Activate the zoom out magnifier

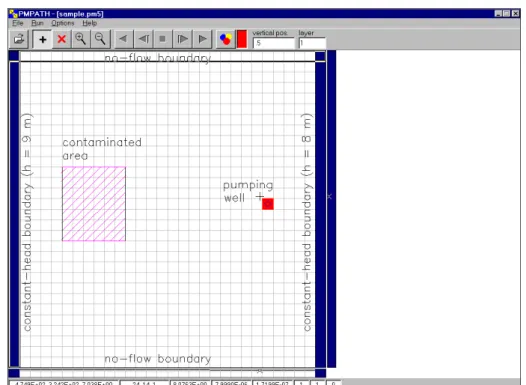pyautogui.click(x=100, y=39)
